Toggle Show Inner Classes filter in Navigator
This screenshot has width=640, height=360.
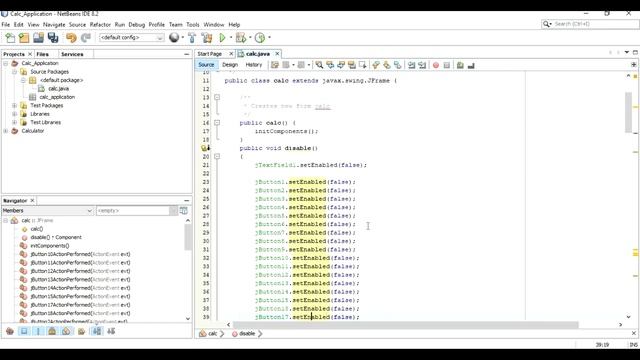pos(66,331)
